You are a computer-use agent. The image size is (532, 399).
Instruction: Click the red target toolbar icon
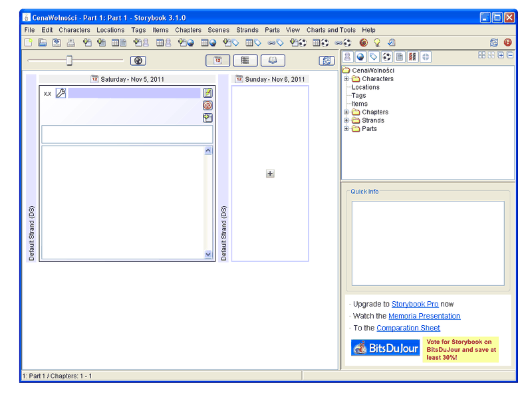click(363, 43)
